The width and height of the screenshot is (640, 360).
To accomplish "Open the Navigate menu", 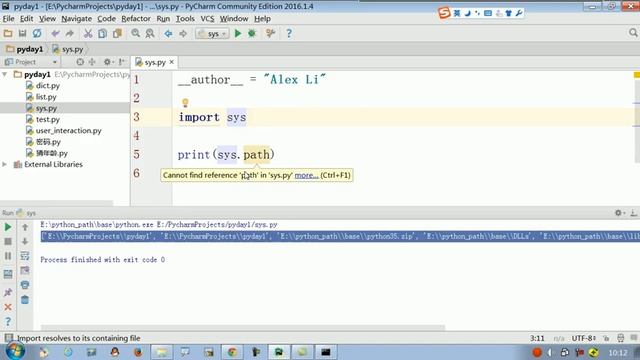I will pos(76,19).
